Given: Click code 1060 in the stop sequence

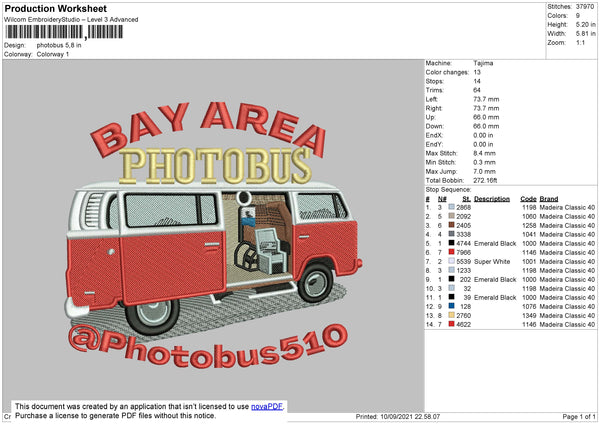Looking at the screenshot, I should click(x=530, y=216).
